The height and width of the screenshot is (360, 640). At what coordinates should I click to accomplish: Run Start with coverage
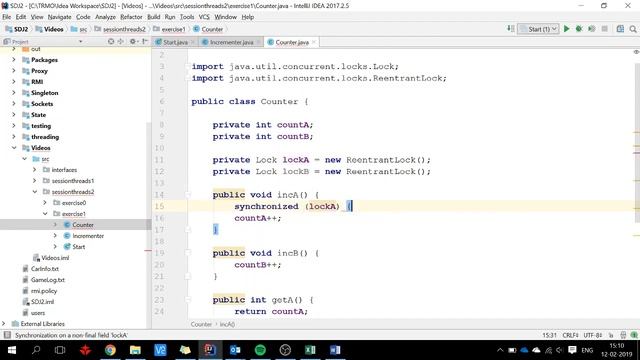(591, 29)
